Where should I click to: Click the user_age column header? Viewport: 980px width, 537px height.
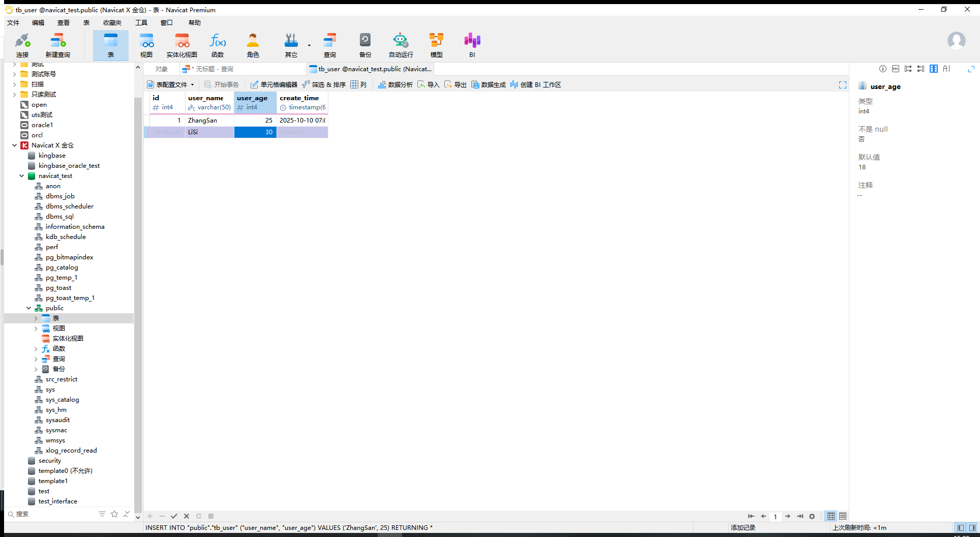pyautogui.click(x=255, y=102)
